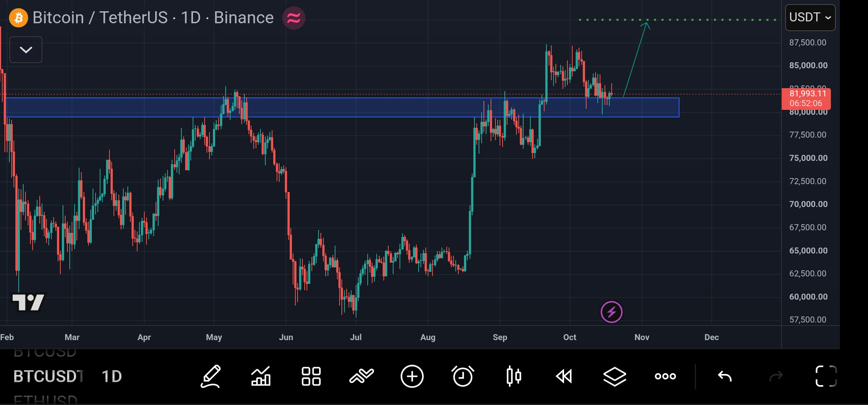Start bar replay with the rewind icon

click(564, 376)
